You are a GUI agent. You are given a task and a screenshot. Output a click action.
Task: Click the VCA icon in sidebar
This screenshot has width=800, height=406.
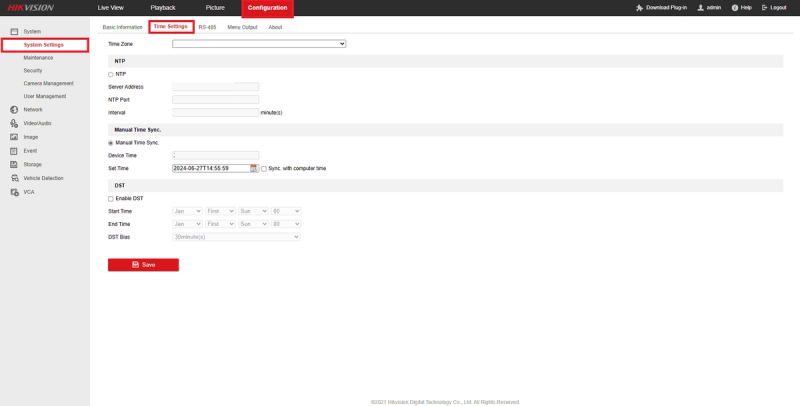point(14,192)
